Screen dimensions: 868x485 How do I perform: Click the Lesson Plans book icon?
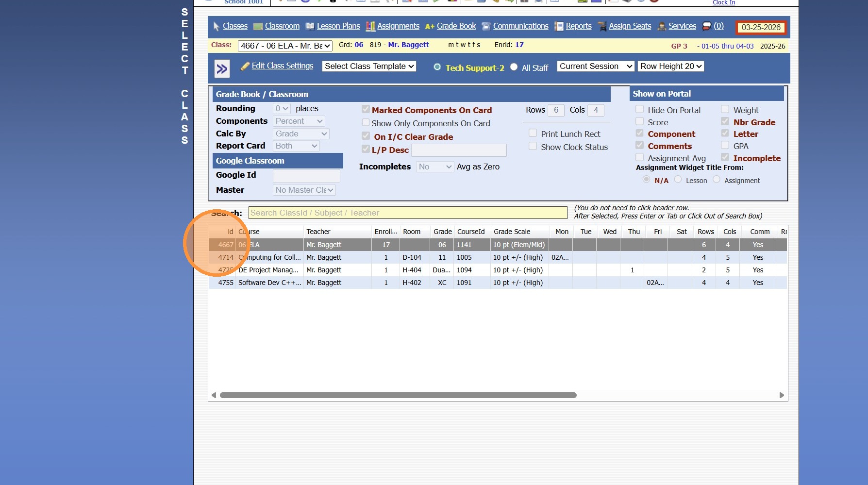click(310, 27)
